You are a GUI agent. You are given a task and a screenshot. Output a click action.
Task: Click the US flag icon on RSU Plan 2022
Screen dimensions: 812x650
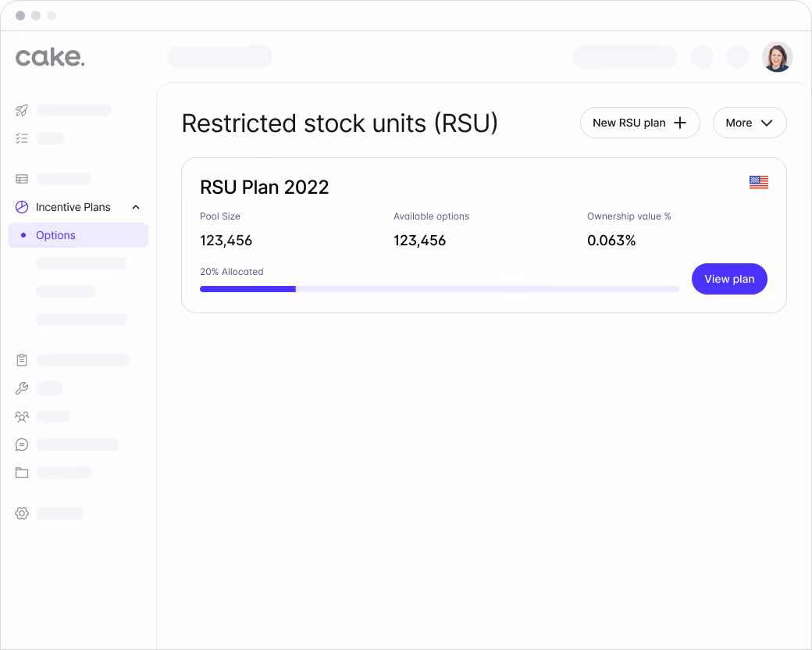coord(759,182)
